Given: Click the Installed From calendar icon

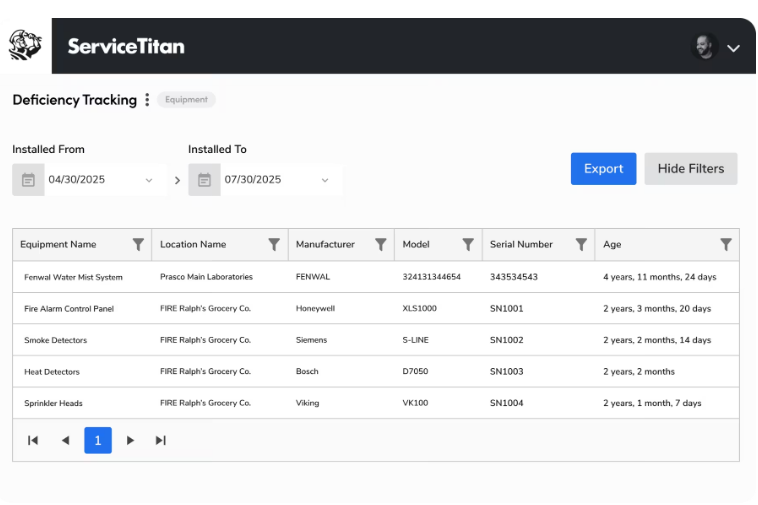Looking at the screenshot, I should tap(29, 180).
